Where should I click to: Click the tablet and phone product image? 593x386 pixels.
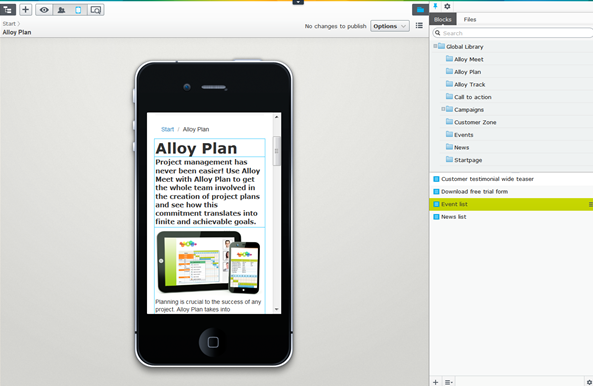208,262
